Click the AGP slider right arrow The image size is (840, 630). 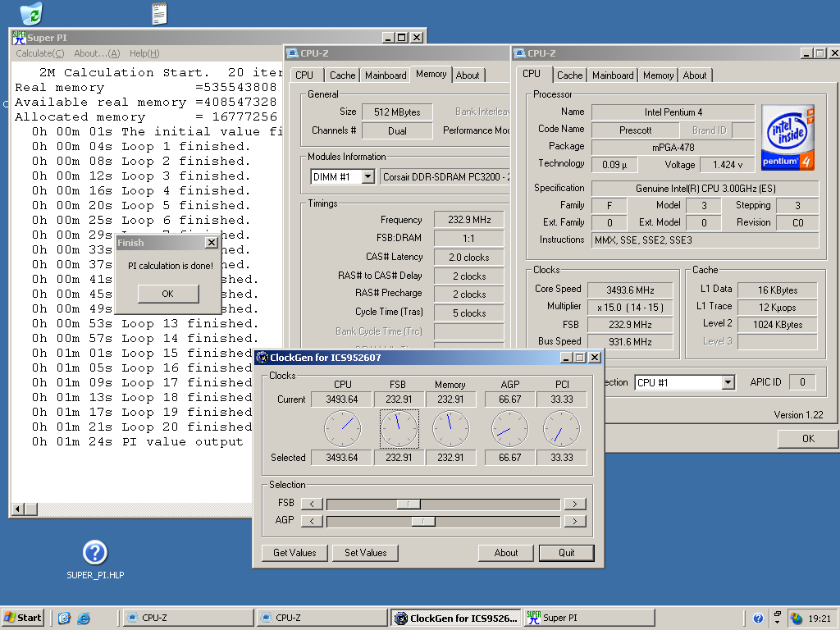[x=576, y=521]
